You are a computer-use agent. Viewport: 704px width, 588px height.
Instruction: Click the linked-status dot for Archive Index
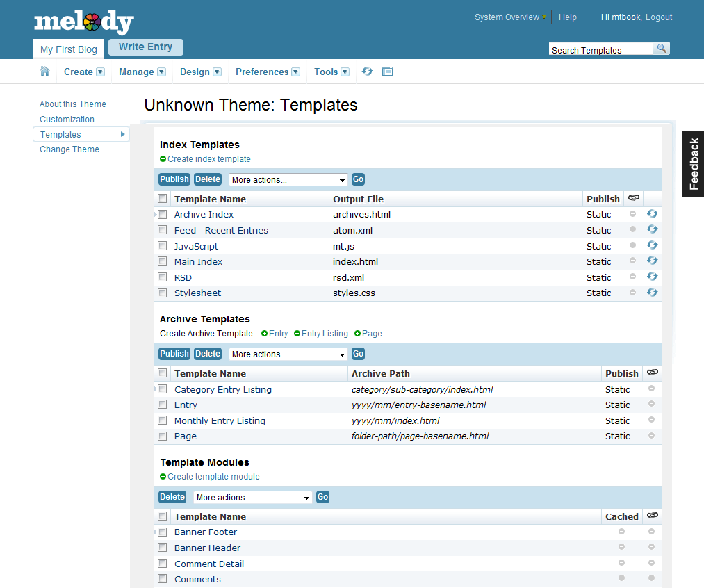[632, 214]
